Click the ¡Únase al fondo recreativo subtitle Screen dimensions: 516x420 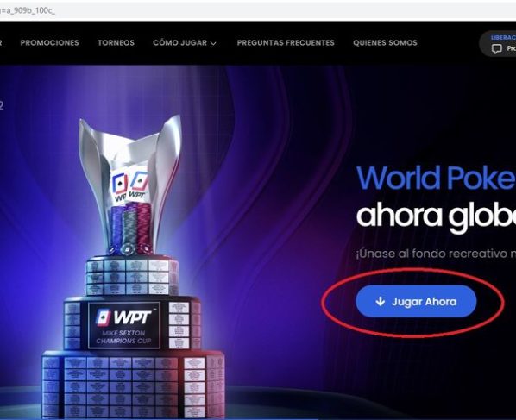(x=436, y=254)
